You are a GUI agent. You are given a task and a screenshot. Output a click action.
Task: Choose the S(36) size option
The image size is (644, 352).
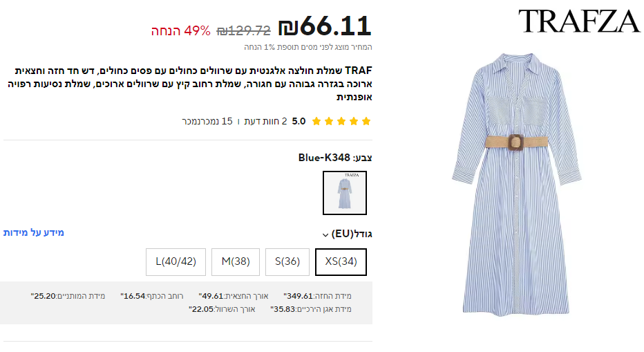click(x=287, y=262)
